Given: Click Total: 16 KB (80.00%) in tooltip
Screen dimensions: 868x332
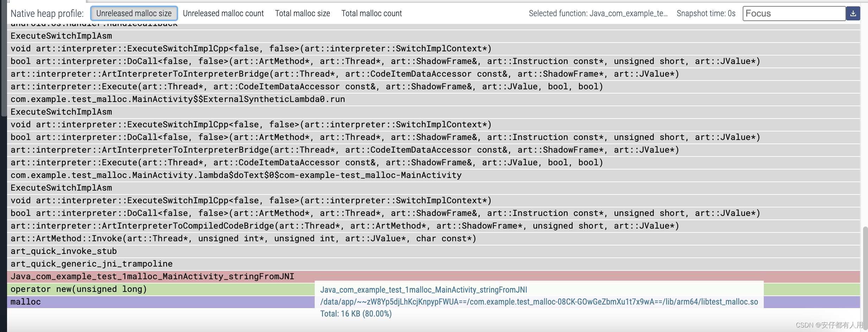Looking at the screenshot, I should click(x=356, y=314).
